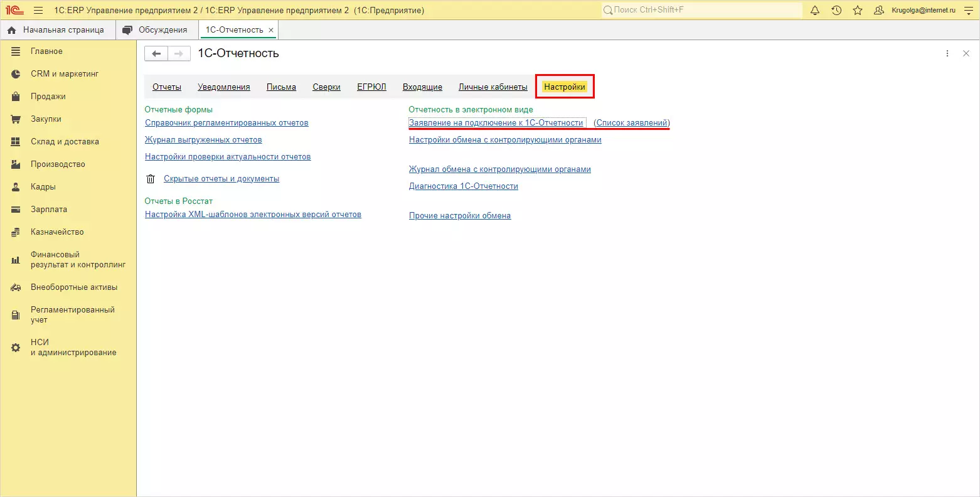Click the Главное section icon

[x=16, y=51]
